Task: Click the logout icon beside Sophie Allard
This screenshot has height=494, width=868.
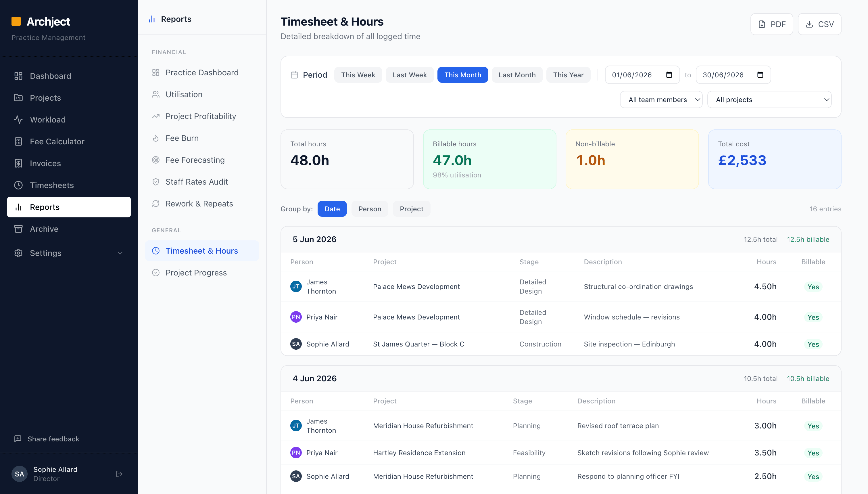Action: click(119, 474)
